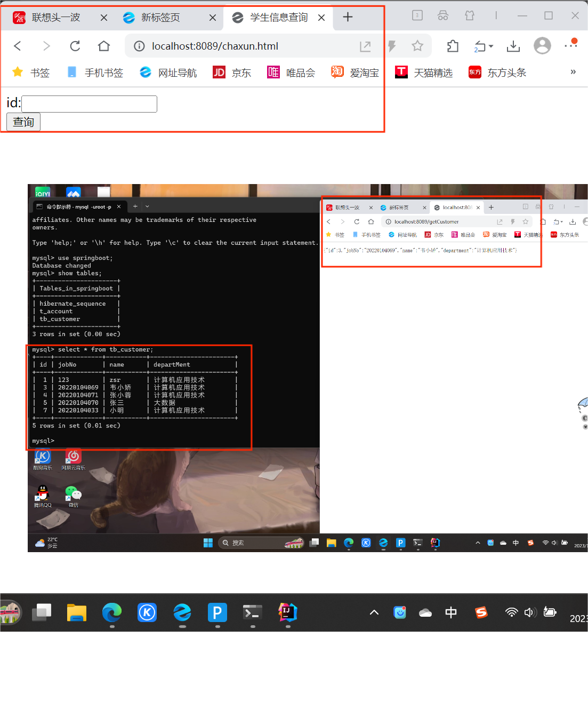Open the terminal icon in bottom taskbar

point(253,612)
